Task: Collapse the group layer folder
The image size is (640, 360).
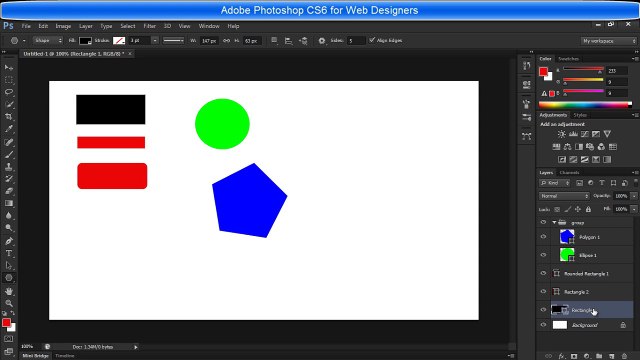Action: pyautogui.click(x=554, y=222)
